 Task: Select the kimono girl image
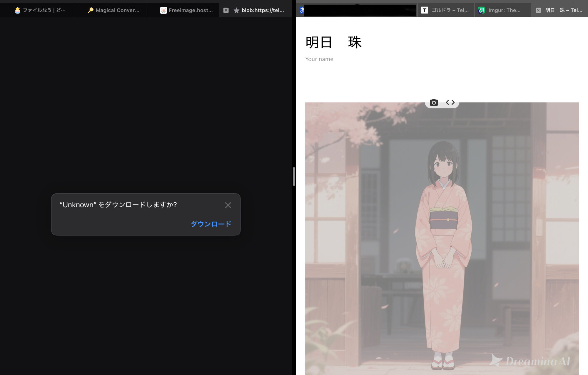point(442,238)
